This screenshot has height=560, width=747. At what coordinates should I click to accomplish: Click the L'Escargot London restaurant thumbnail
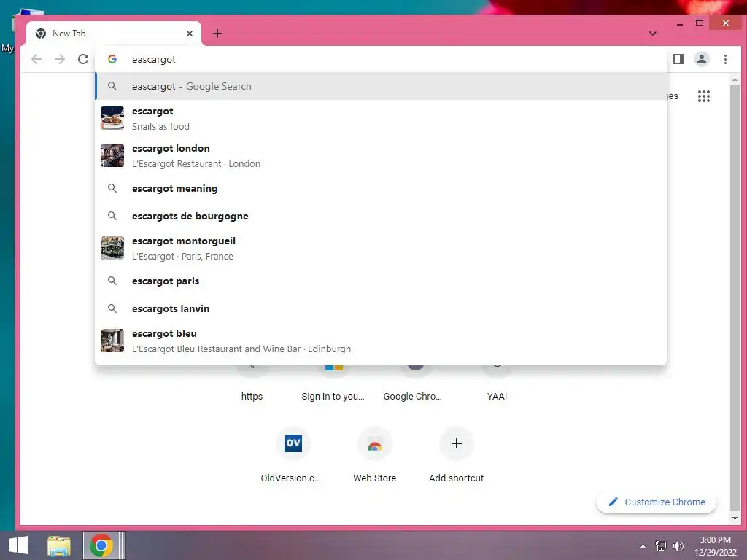click(x=112, y=155)
